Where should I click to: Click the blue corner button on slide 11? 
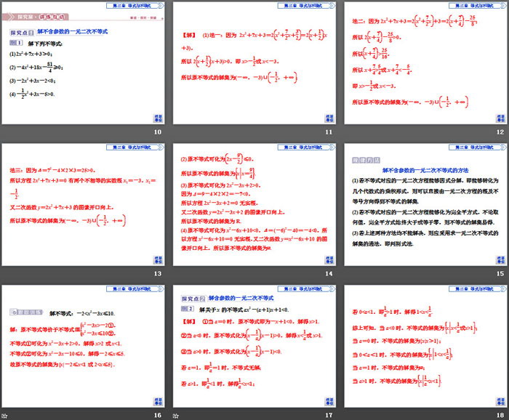point(327,118)
